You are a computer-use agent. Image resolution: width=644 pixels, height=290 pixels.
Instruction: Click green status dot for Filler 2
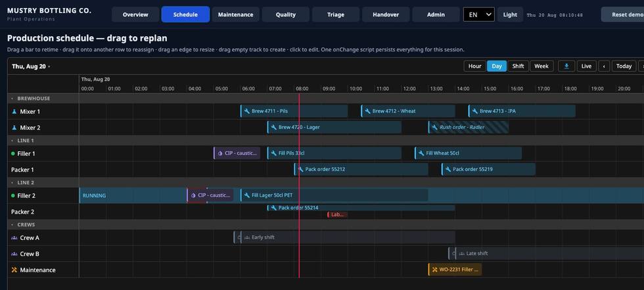[x=13, y=196]
